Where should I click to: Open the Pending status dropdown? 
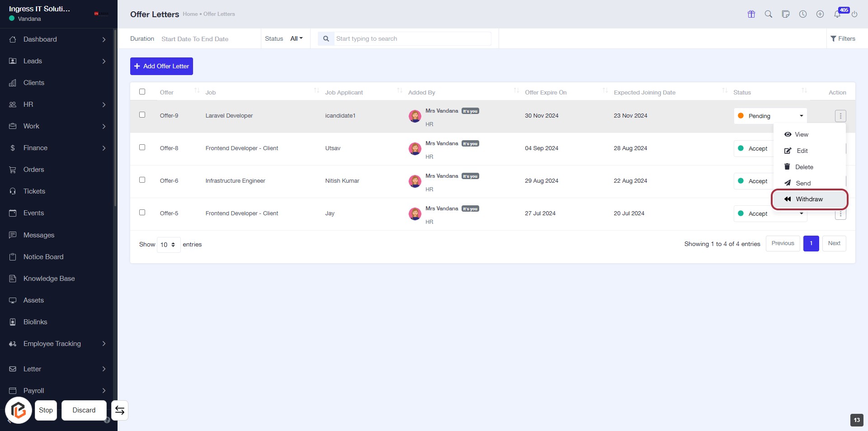770,116
